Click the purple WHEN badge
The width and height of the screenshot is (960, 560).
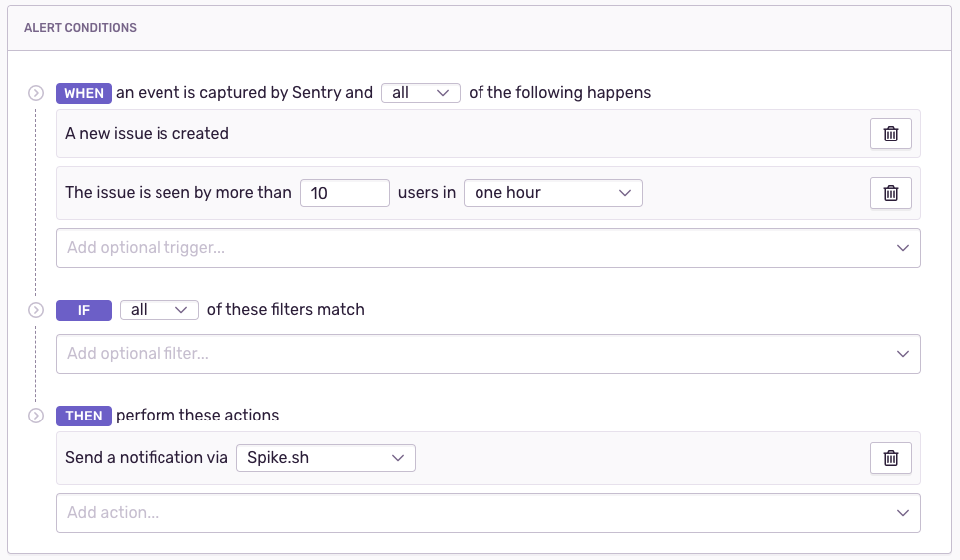[x=84, y=93]
